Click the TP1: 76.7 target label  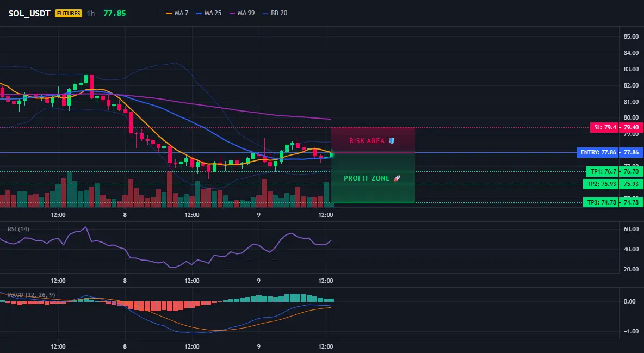[x=603, y=171]
